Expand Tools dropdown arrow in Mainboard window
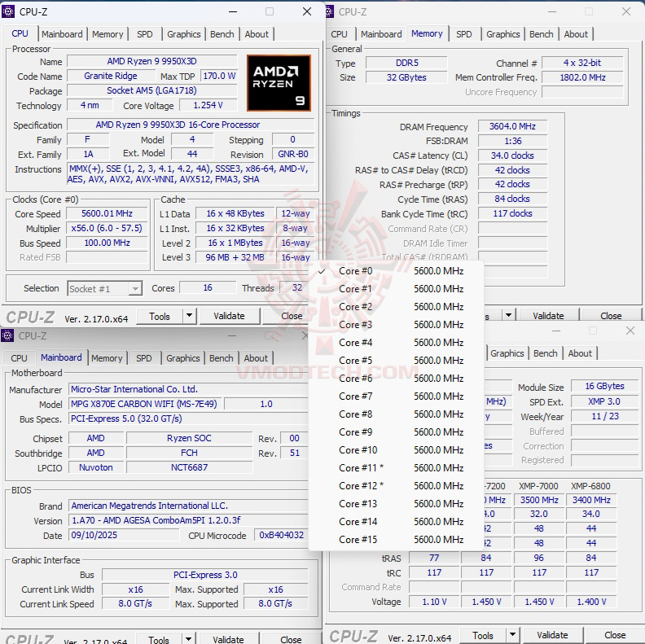 click(188, 639)
